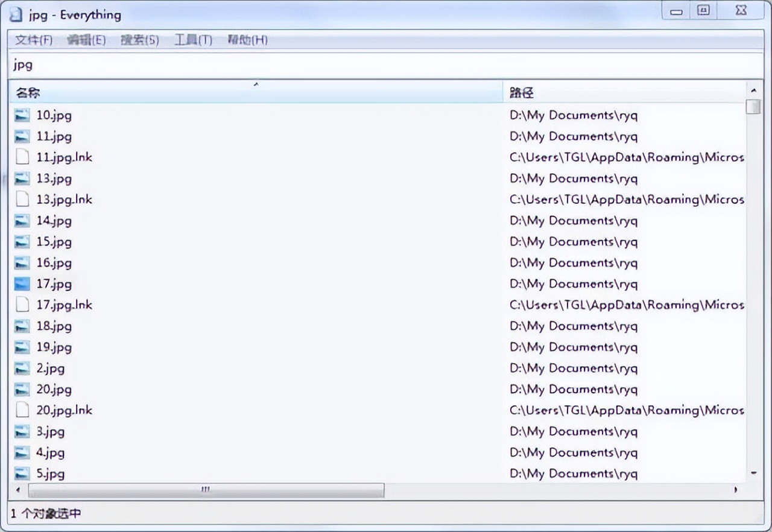Open the 编辑(E) menu
Image resolution: width=772 pixels, height=532 pixels.
tap(86, 40)
